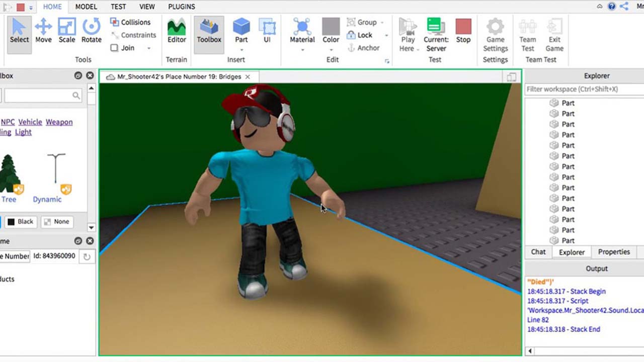Open the help question icon
This screenshot has width=644, height=362.
(x=612, y=6)
